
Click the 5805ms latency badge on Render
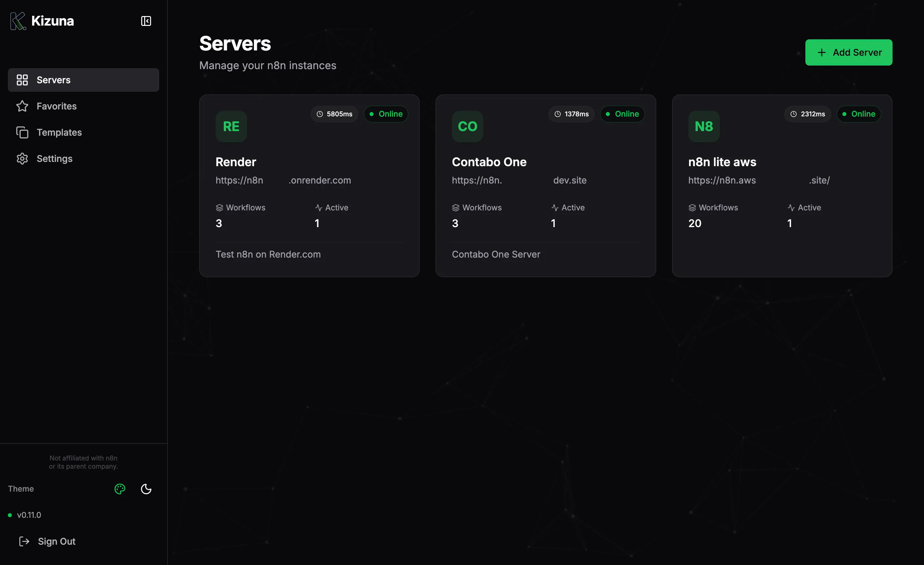335,114
